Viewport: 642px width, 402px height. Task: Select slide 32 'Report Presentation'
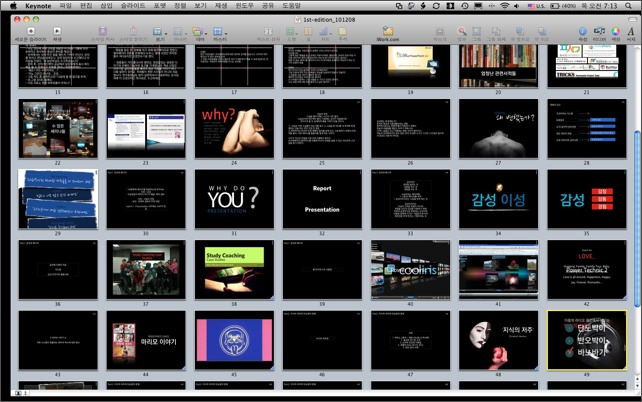[322, 199]
